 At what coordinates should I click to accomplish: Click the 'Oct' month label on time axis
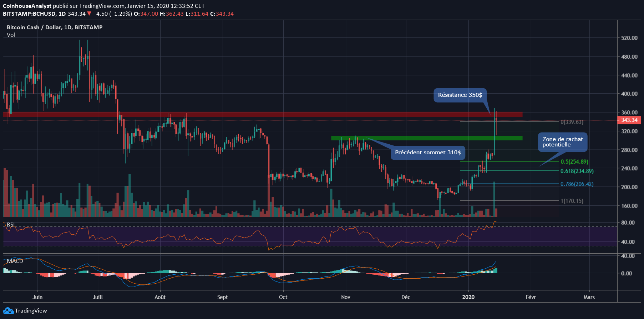(x=283, y=297)
